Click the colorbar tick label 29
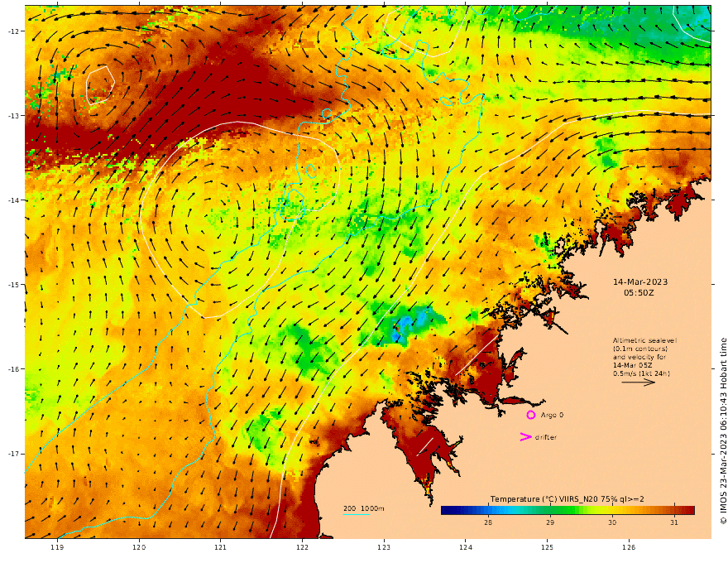The height and width of the screenshot is (563, 728). point(549,522)
